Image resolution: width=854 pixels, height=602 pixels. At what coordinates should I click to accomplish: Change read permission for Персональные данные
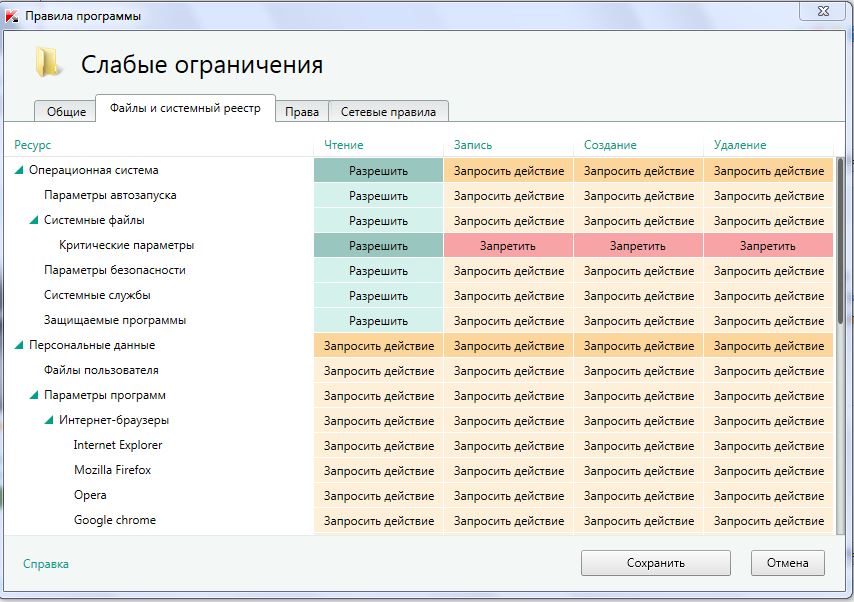(378, 346)
